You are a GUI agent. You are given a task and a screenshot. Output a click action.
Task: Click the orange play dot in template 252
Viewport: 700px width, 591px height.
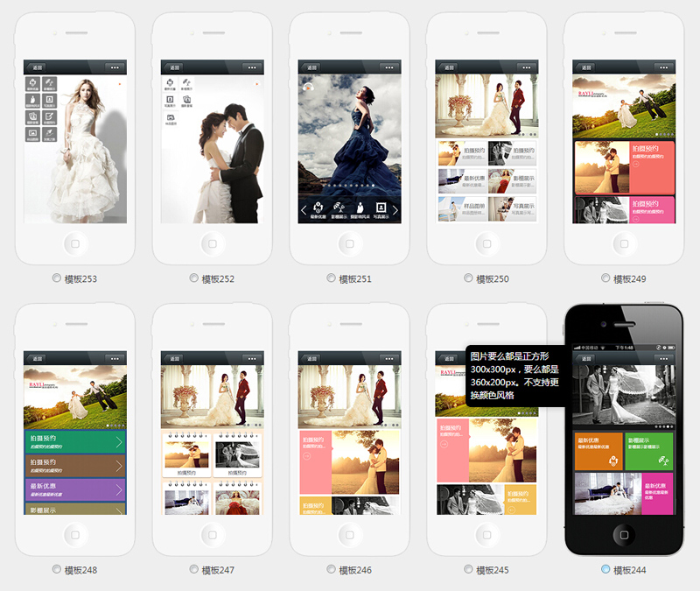(x=256, y=83)
